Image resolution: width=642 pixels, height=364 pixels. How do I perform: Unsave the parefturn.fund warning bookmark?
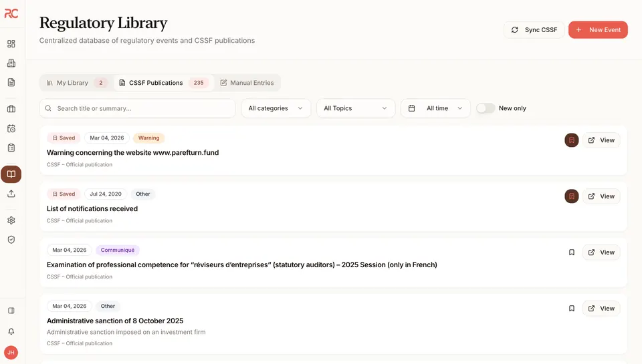tap(572, 140)
